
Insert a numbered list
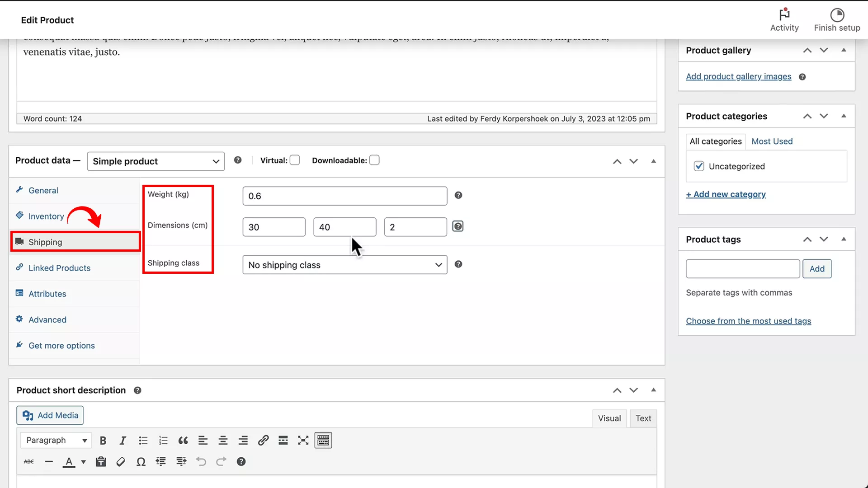coord(163,440)
